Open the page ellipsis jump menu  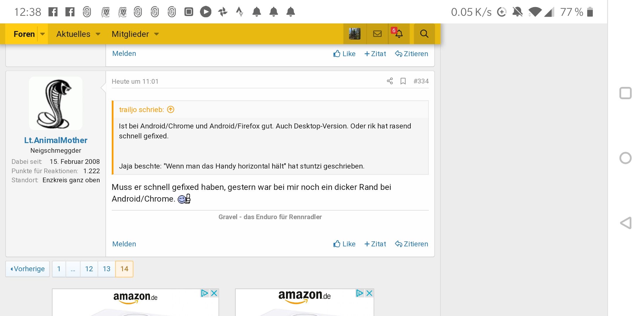[x=73, y=269]
